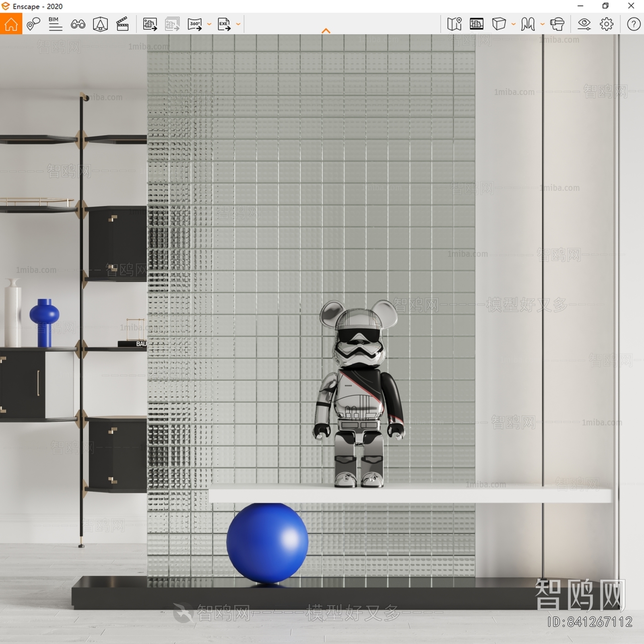The width and height of the screenshot is (644, 644).
Task: Open General Settings gear icon
Action: point(607,24)
